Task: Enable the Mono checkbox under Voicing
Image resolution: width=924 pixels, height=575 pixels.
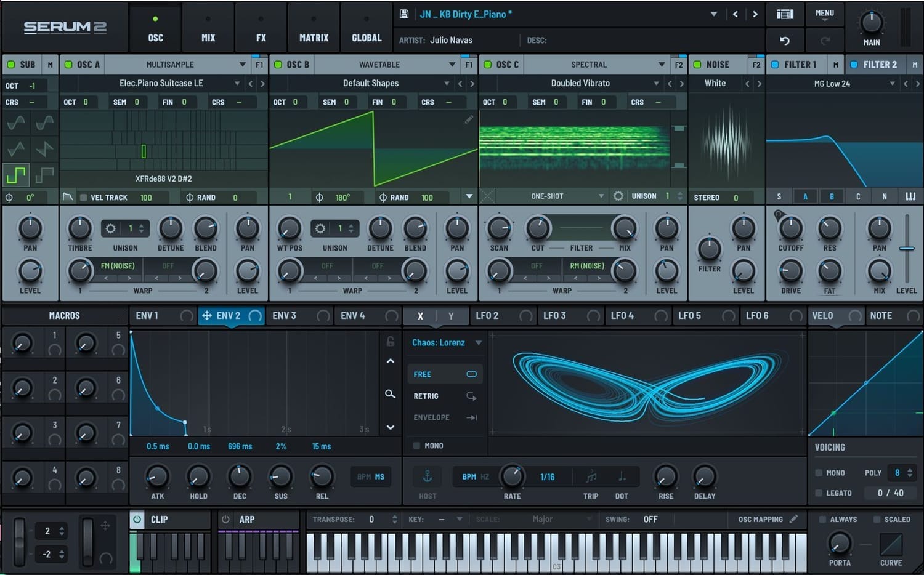Action: 819,473
